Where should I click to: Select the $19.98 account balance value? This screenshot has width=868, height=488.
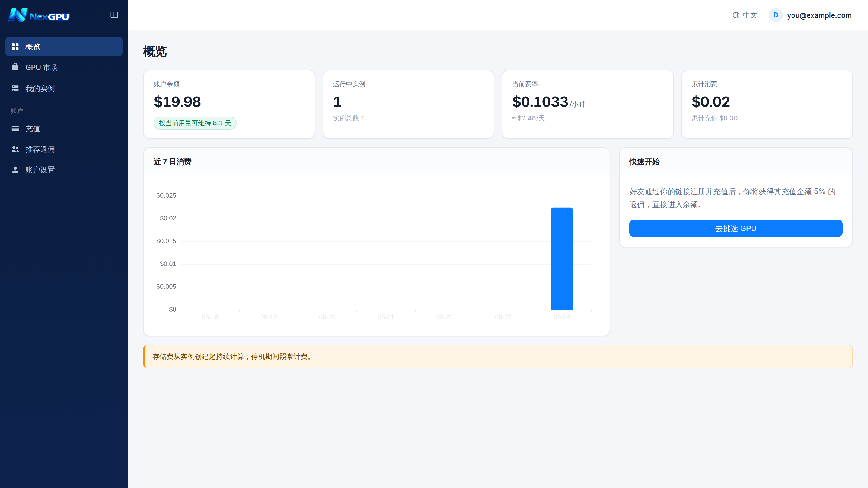coord(177,102)
